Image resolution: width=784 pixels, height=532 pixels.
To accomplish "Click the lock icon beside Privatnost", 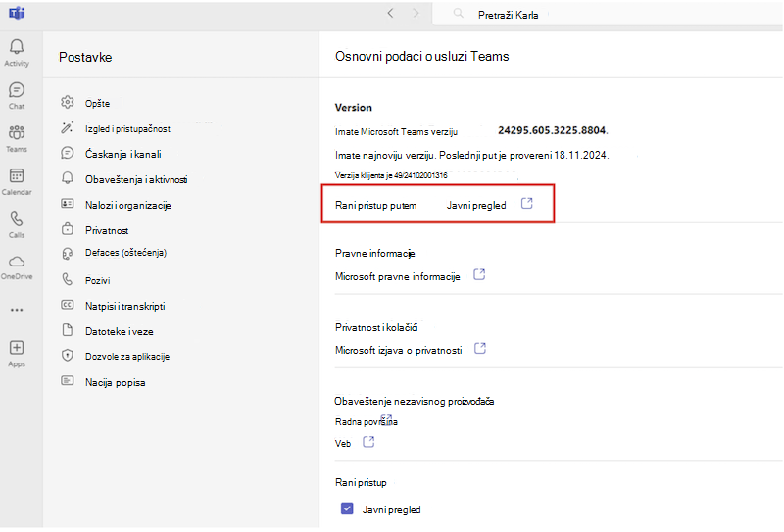I will (x=68, y=229).
